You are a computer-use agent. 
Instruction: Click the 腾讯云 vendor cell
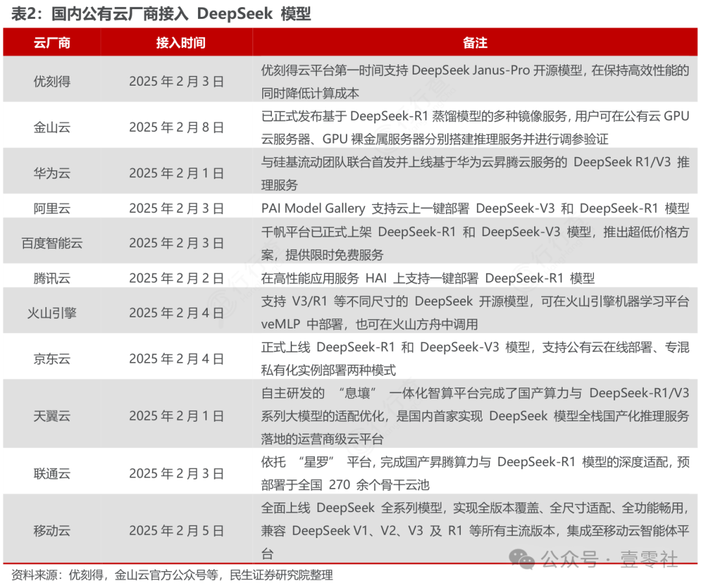52,278
